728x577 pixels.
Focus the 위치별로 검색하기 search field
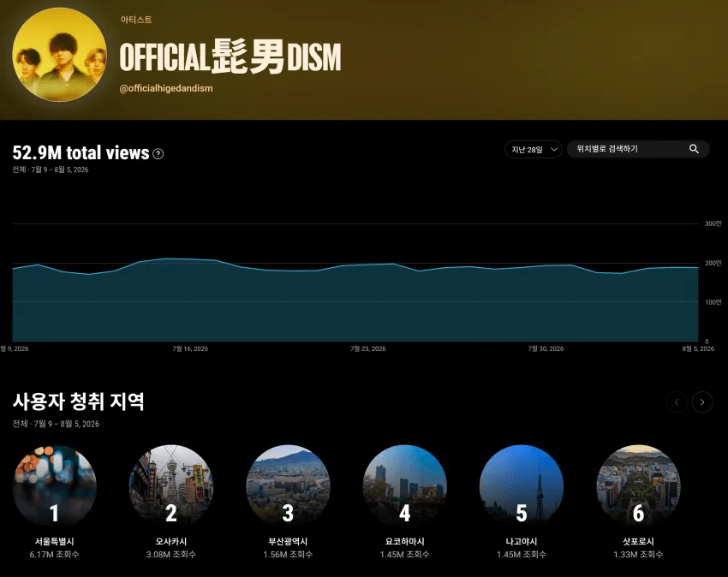coord(638,149)
